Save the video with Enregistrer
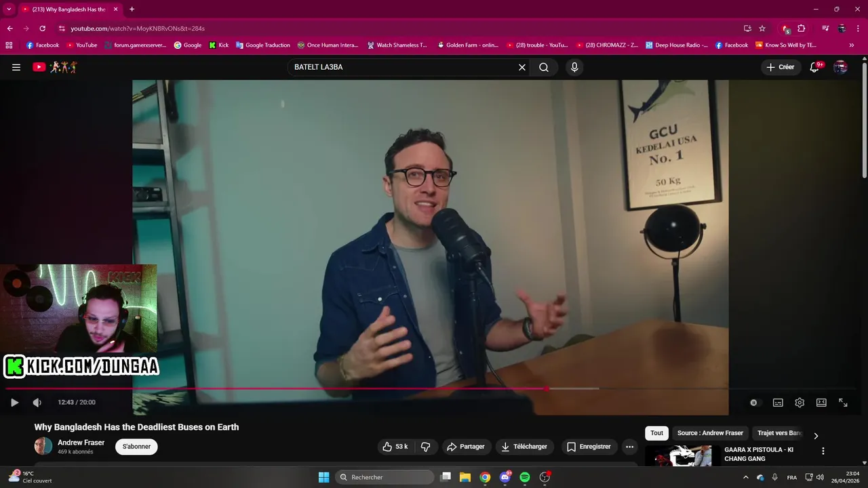868x488 pixels. (x=589, y=447)
